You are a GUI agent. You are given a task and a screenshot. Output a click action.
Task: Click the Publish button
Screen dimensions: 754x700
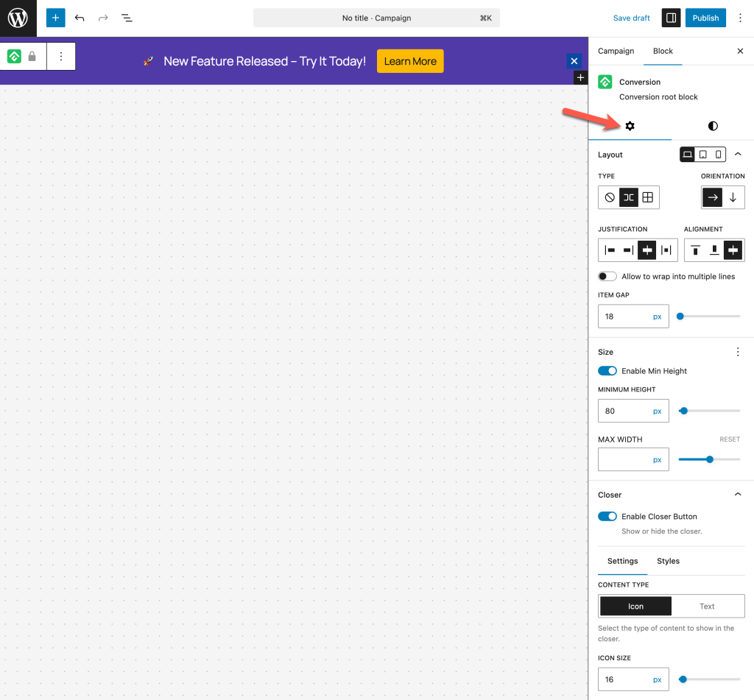click(705, 18)
